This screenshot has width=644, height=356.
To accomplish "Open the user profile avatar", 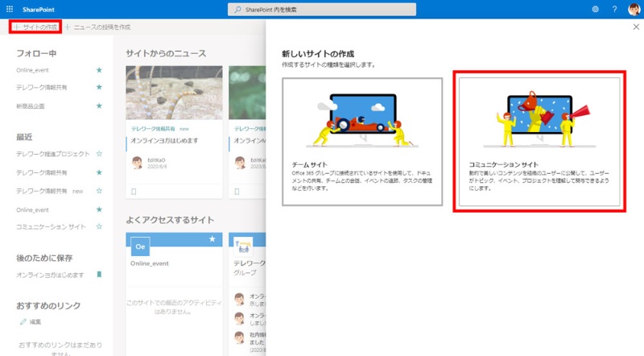I will point(634,9).
